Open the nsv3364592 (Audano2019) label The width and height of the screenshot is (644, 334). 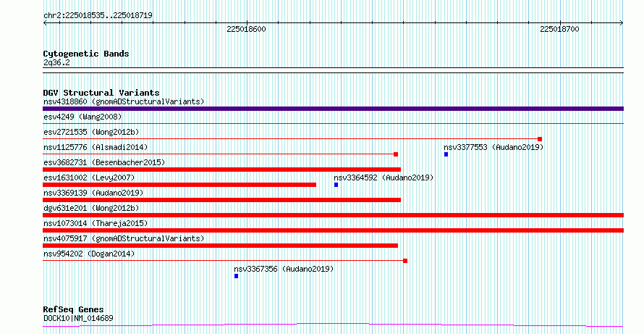point(384,178)
